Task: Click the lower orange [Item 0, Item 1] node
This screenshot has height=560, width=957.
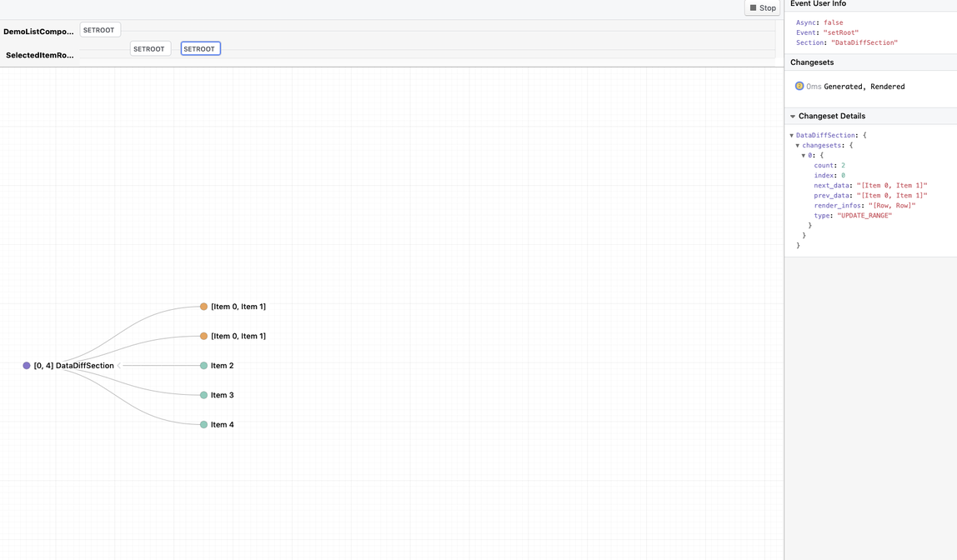Action: click(203, 336)
